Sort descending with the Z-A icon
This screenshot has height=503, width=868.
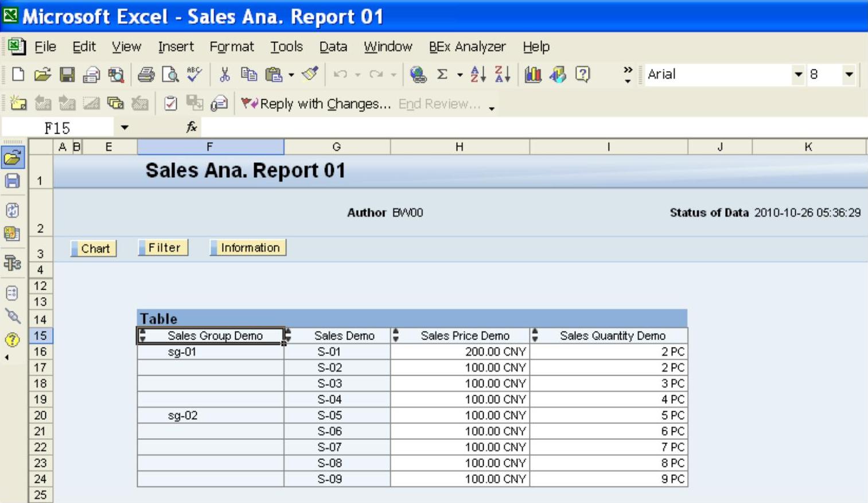(x=503, y=74)
